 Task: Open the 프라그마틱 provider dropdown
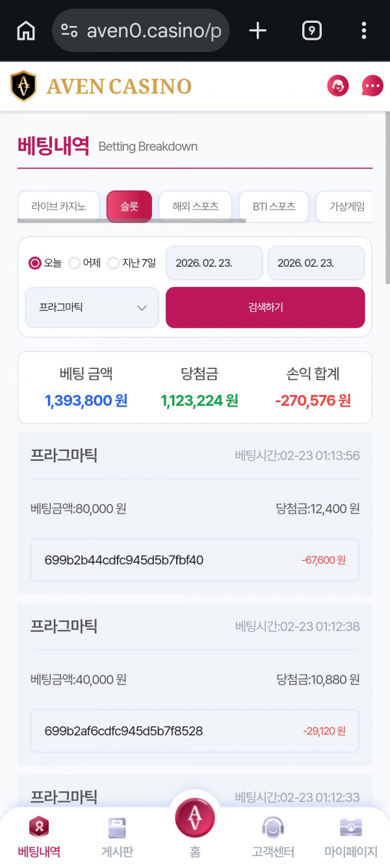click(92, 307)
